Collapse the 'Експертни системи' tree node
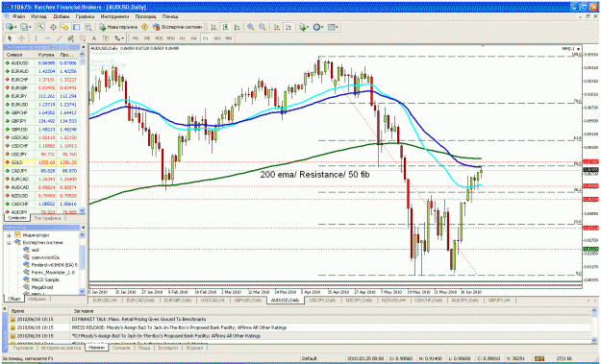Viewport: 601px width, 364px height. click(x=9, y=243)
